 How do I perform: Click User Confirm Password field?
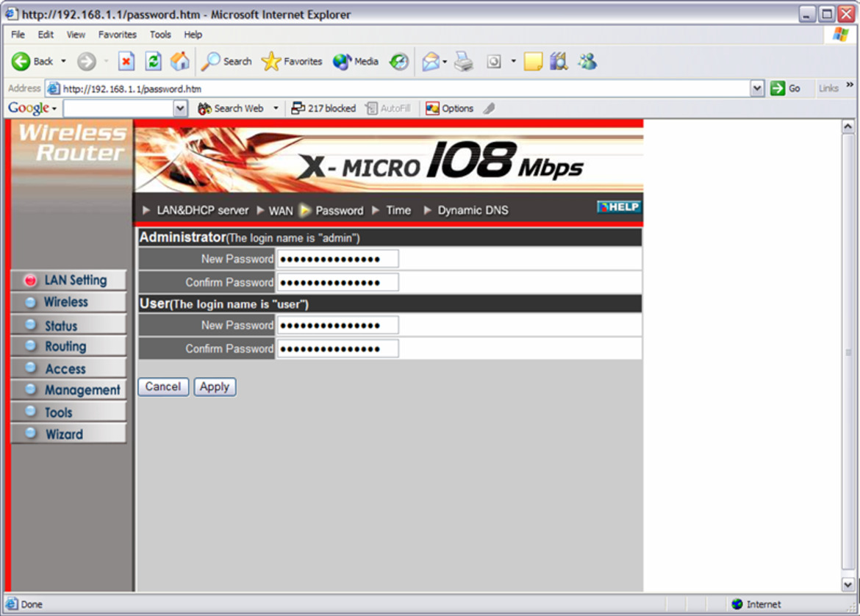(338, 348)
